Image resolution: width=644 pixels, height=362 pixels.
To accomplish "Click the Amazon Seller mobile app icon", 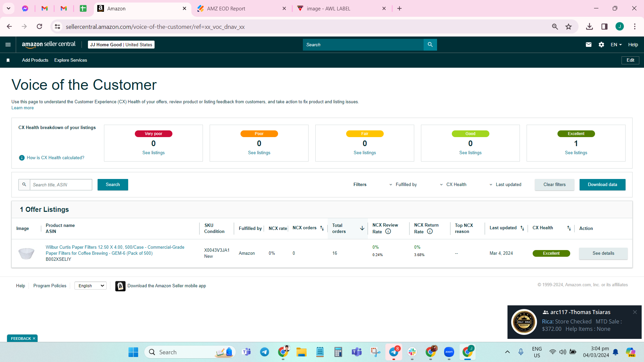I will [x=120, y=286].
